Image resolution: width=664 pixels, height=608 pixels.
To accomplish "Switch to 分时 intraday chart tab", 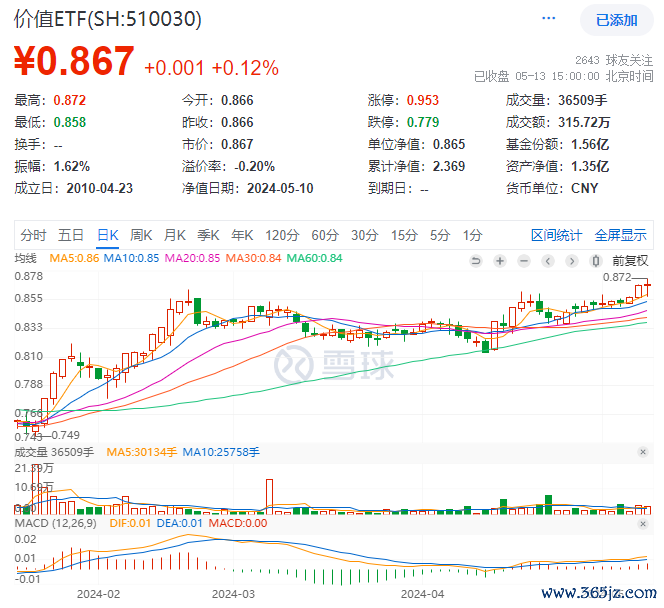I will point(33,235).
